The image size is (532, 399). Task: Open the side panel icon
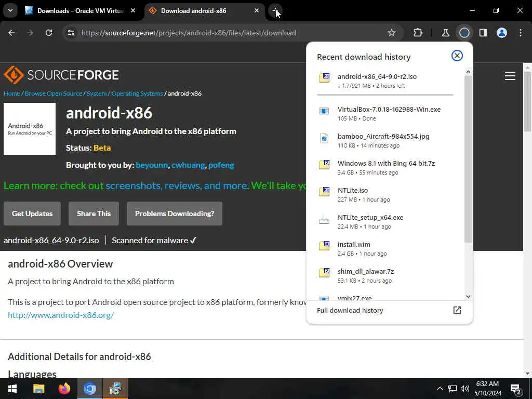click(x=483, y=33)
